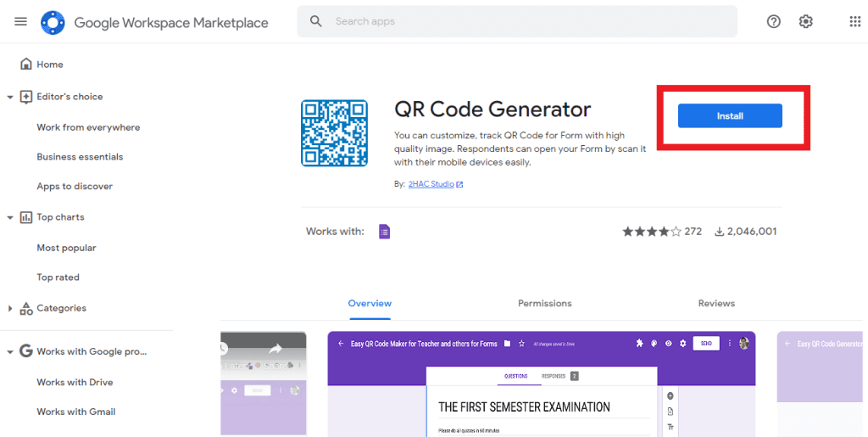Screen dimensions: 868x437
Task: Click the Google Workspace Marketplace logo
Action: (53, 23)
